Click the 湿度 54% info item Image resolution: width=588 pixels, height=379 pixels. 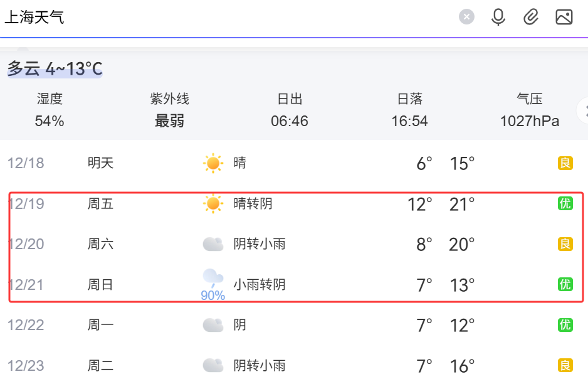tap(50, 110)
